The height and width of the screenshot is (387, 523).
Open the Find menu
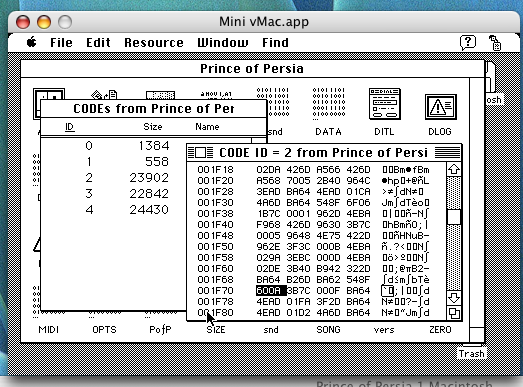(x=275, y=43)
